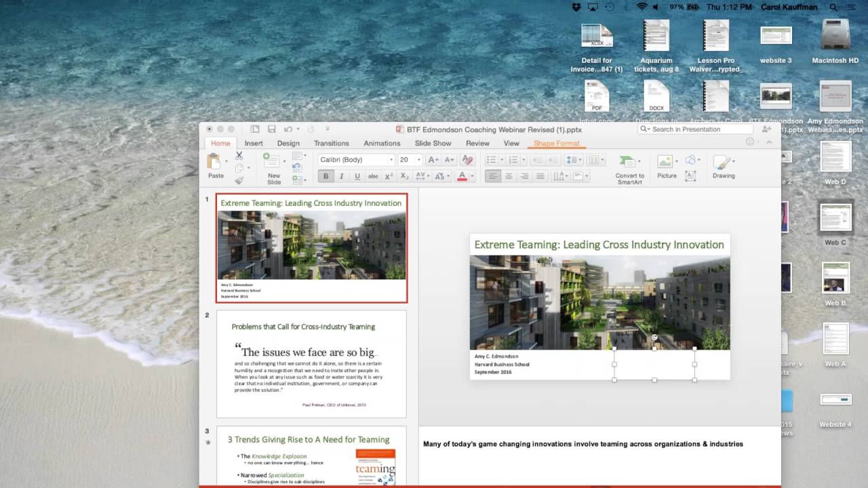This screenshot has width=868, height=488.
Task: Clear all formatting with eraser A icon
Action: click(x=467, y=160)
